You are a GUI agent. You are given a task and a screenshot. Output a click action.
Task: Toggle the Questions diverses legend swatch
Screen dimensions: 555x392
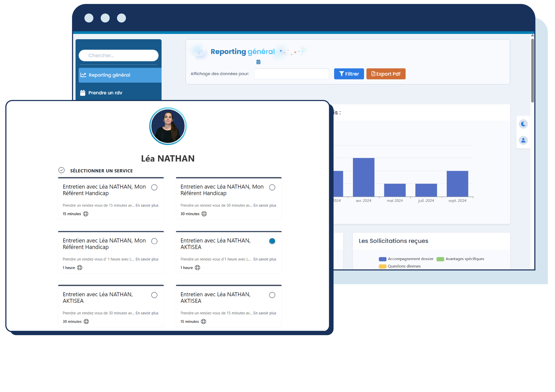click(x=382, y=266)
